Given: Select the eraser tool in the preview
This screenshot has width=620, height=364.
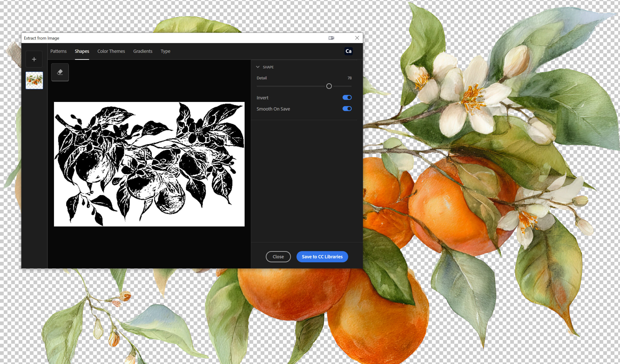Looking at the screenshot, I should coord(60,72).
